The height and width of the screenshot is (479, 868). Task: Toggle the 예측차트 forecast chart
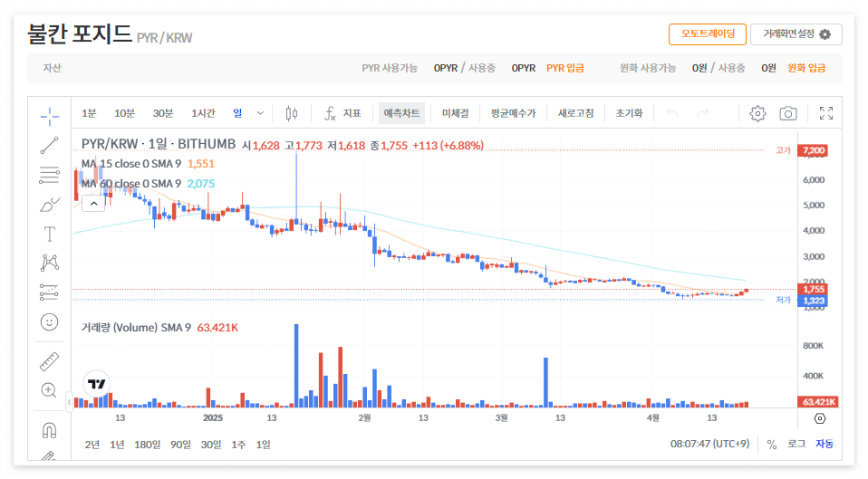[x=401, y=113]
